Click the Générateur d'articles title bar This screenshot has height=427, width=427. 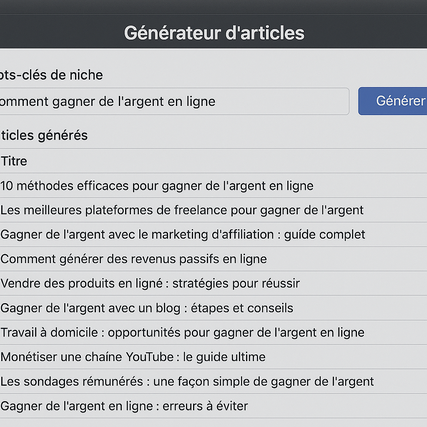[x=213, y=33]
